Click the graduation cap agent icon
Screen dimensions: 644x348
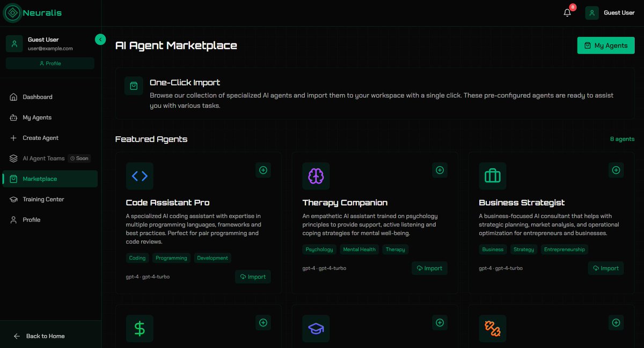pyautogui.click(x=316, y=328)
